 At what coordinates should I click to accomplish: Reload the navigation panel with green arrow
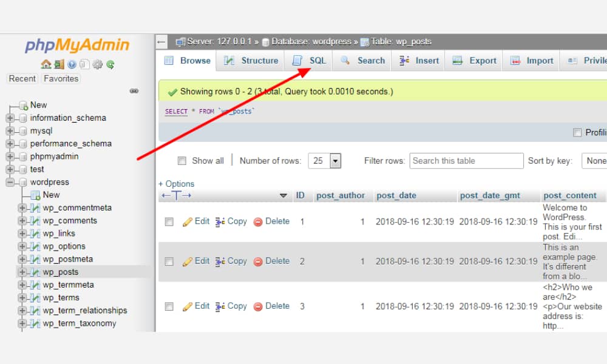click(110, 64)
